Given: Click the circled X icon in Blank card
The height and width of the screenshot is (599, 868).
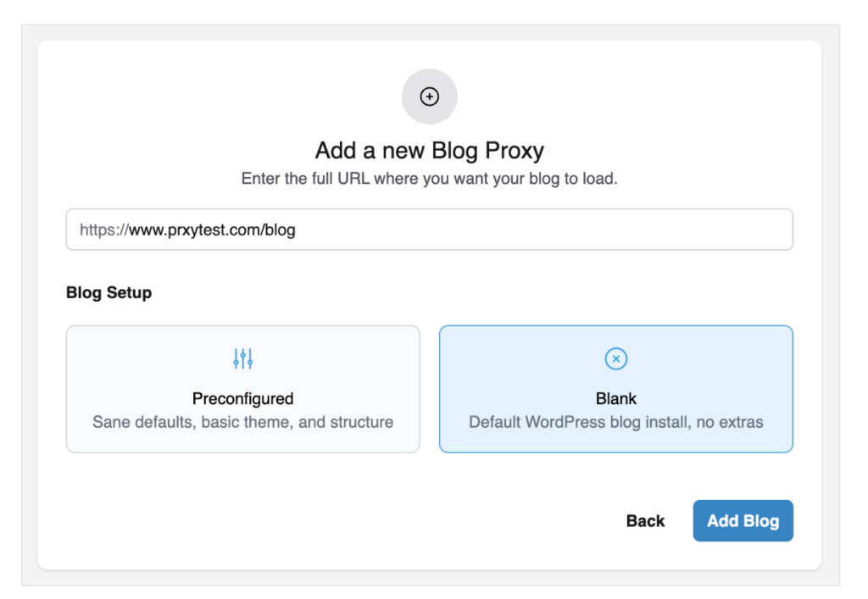Looking at the screenshot, I should tap(616, 359).
